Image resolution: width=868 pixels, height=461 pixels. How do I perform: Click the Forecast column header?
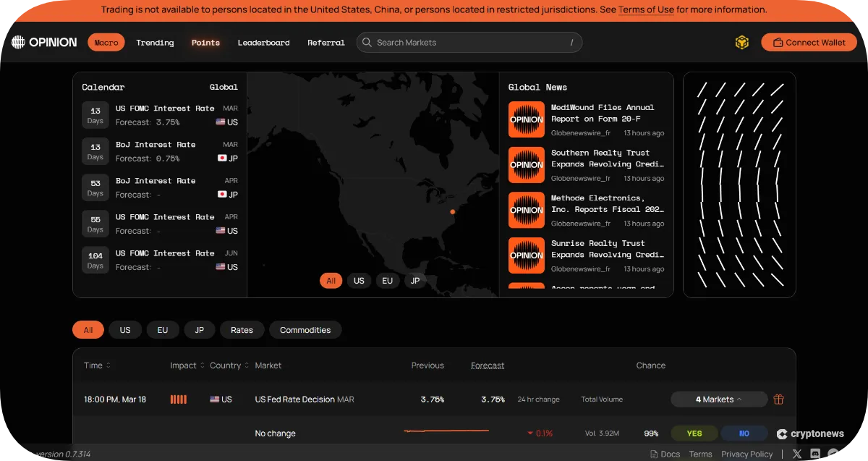488,365
